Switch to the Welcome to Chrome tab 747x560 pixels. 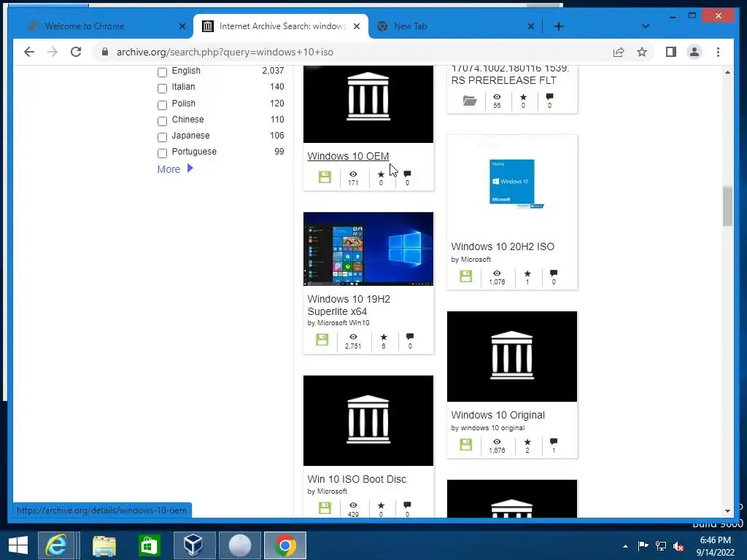point(101,26)
